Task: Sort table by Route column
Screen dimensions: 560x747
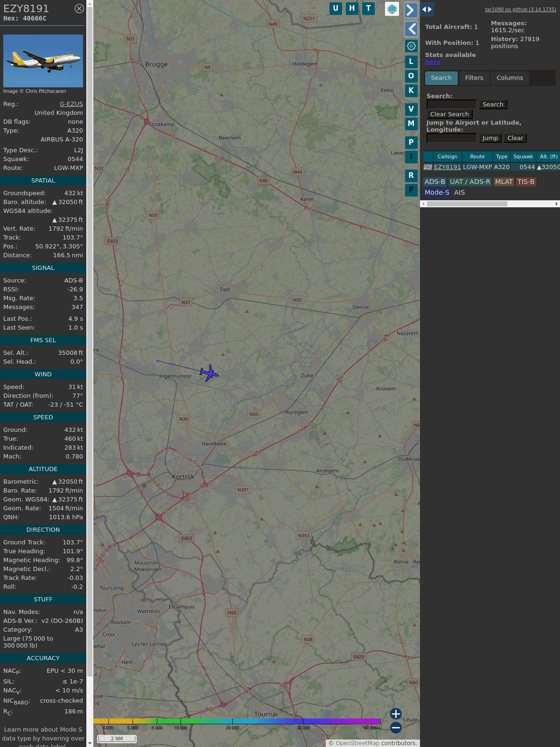Action: pyautogui.click(x=477, y=156)
